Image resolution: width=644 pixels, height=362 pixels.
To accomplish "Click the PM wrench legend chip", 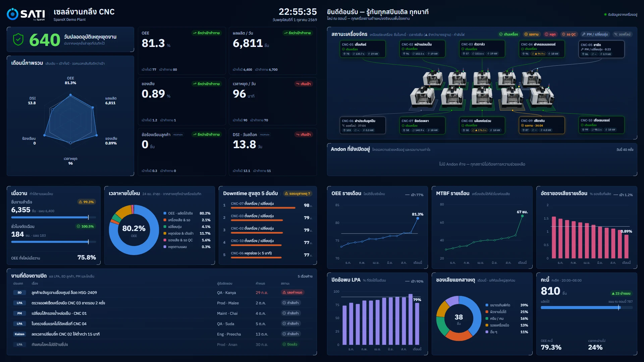I will click(x=595, y=34).
